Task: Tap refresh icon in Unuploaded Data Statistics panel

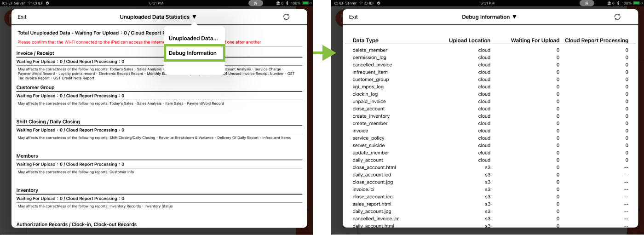Action: pyautogui.click(x=286, y=17)
